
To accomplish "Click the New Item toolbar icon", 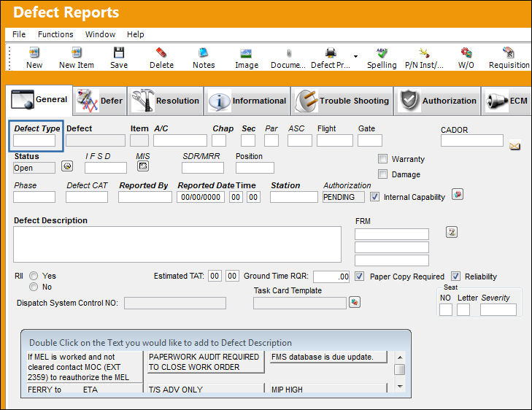I will click(77, 53).
